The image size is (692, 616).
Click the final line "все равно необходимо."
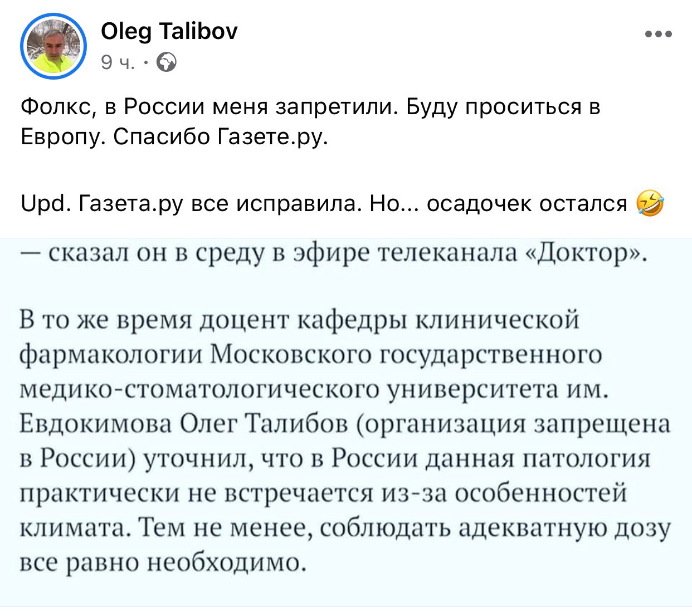(163, 563)
